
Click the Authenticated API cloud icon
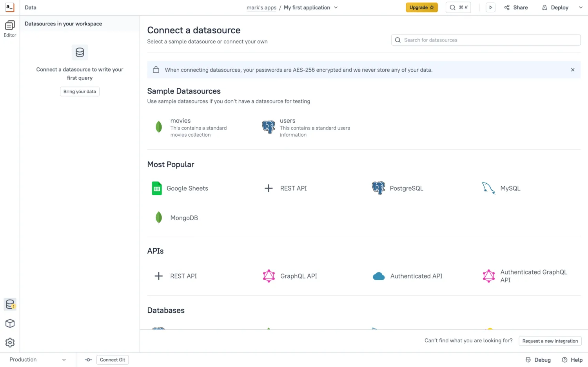pyautogui.click(x=379, y=276)
